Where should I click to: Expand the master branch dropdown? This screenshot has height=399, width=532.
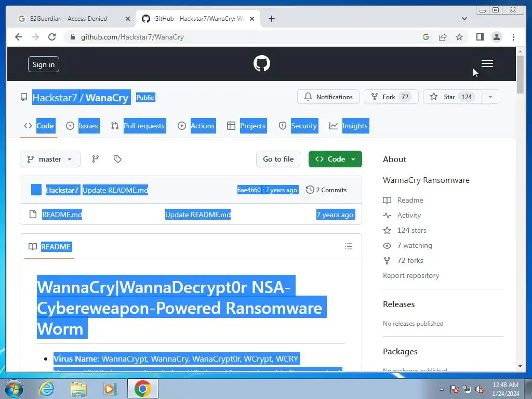tap(50, 159)
